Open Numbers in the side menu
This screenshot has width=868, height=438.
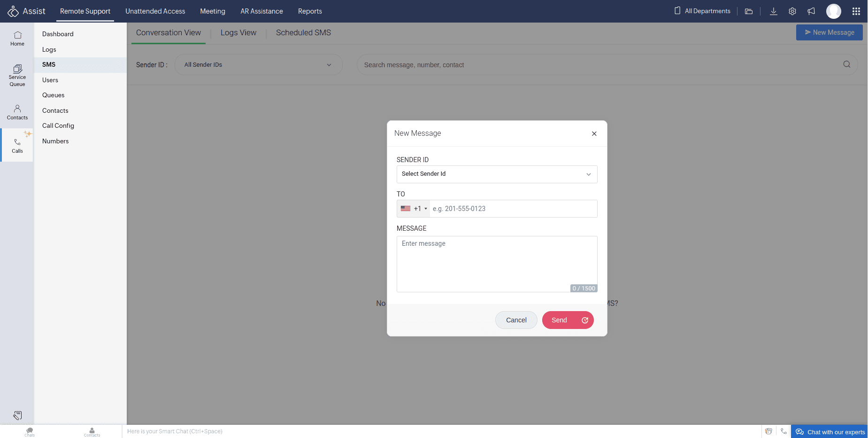click(x=80, y=141)
